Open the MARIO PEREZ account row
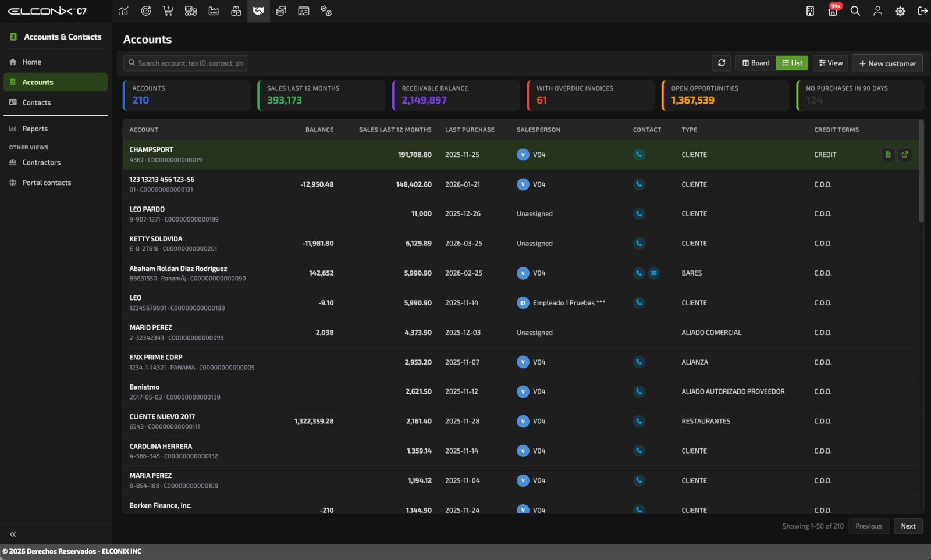The image size is (931, 560). click(x=521, y=333)
